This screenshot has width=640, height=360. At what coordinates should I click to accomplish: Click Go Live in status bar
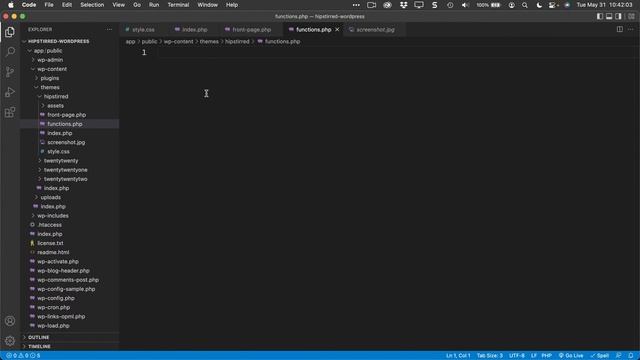point(571,356)
